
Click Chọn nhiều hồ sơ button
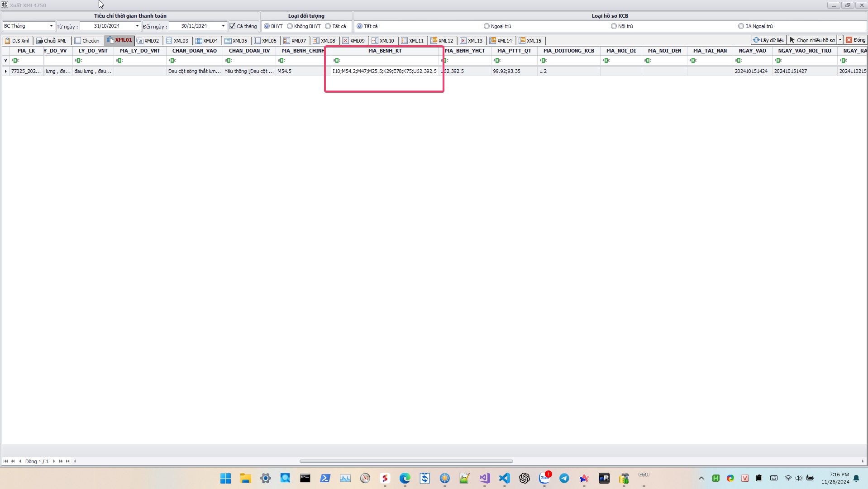tap(812, 40)
